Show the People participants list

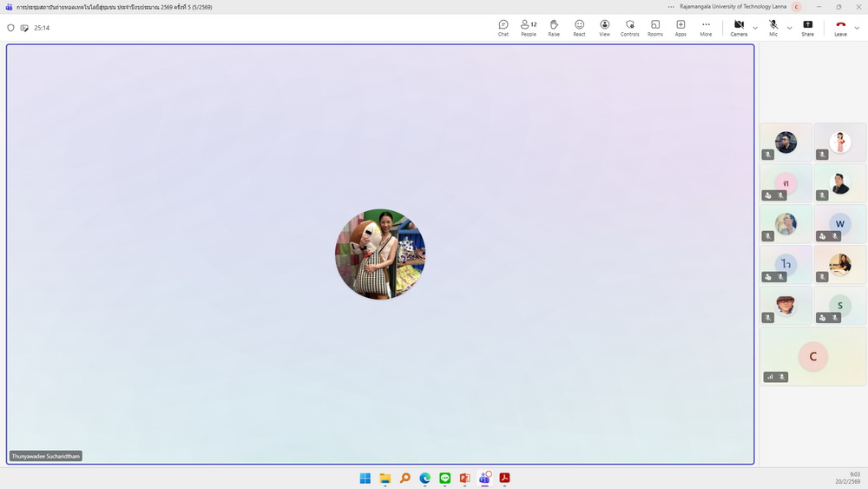coord(528,27)
